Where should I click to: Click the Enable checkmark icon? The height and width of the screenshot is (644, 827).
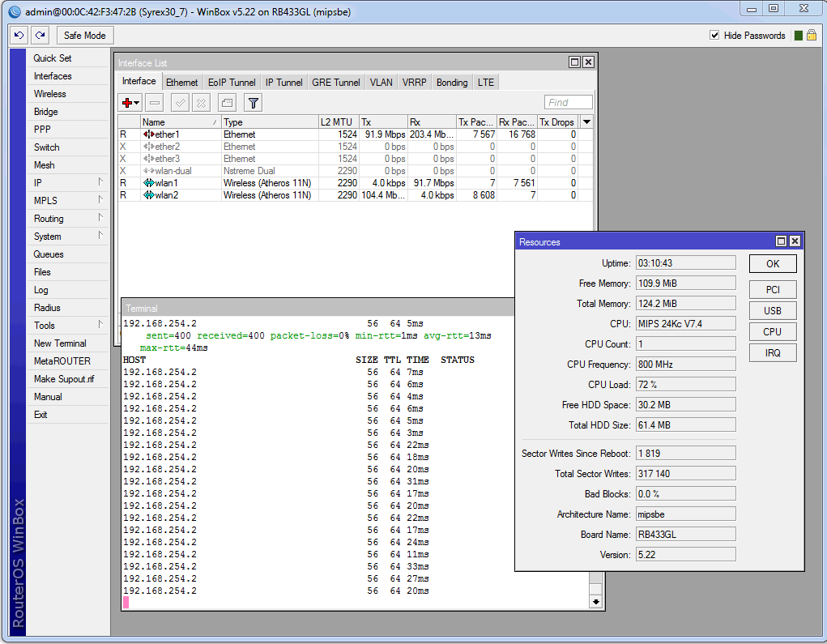(x=181, y=103)
